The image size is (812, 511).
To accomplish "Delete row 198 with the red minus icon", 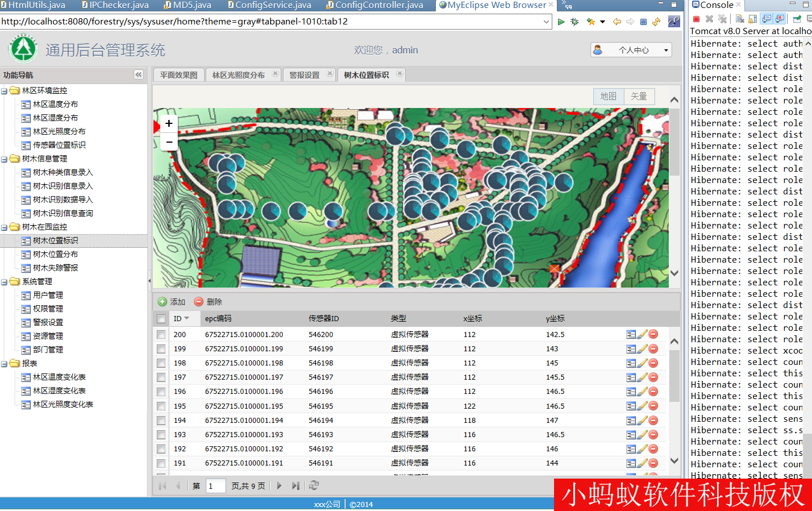I will 653,363.
